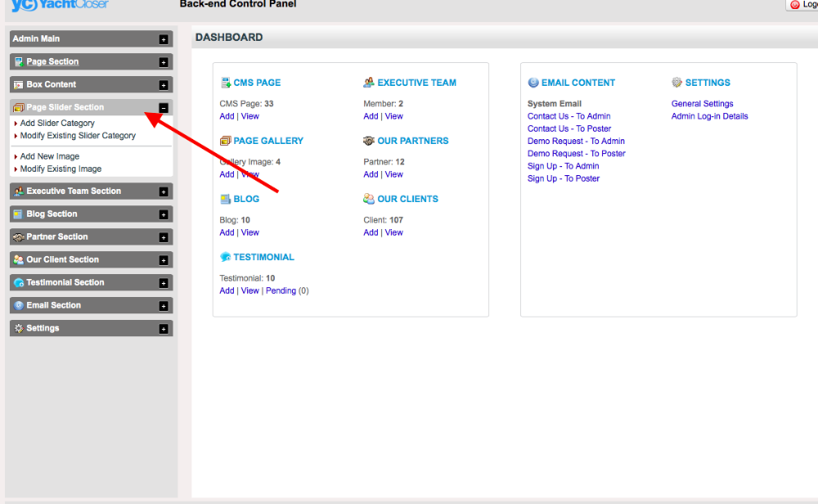Click Add link under Blog
Screen dimensions: 818x504
point(227,232)
